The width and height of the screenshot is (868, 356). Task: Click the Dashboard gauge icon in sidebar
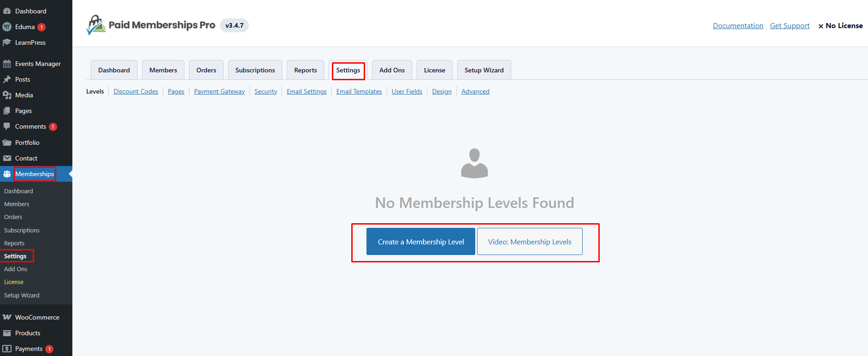coord(7,11)
